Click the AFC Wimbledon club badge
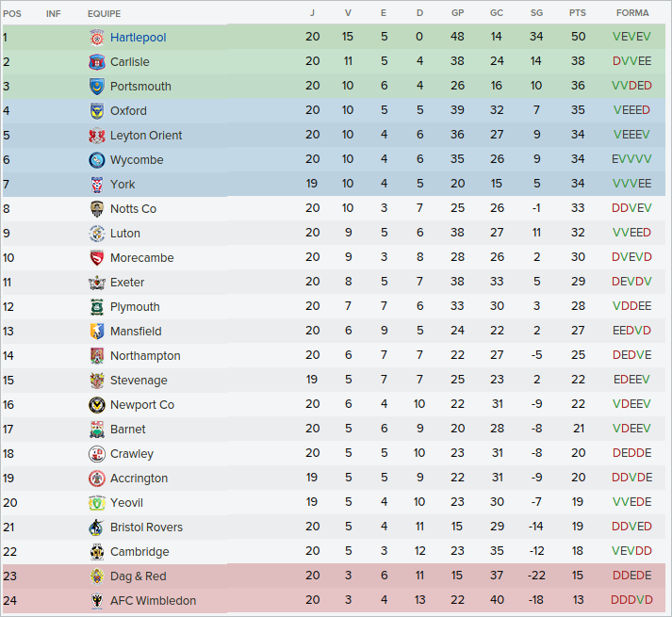The height and width of the screenshot is (617, 672). (x=96, y=601)
